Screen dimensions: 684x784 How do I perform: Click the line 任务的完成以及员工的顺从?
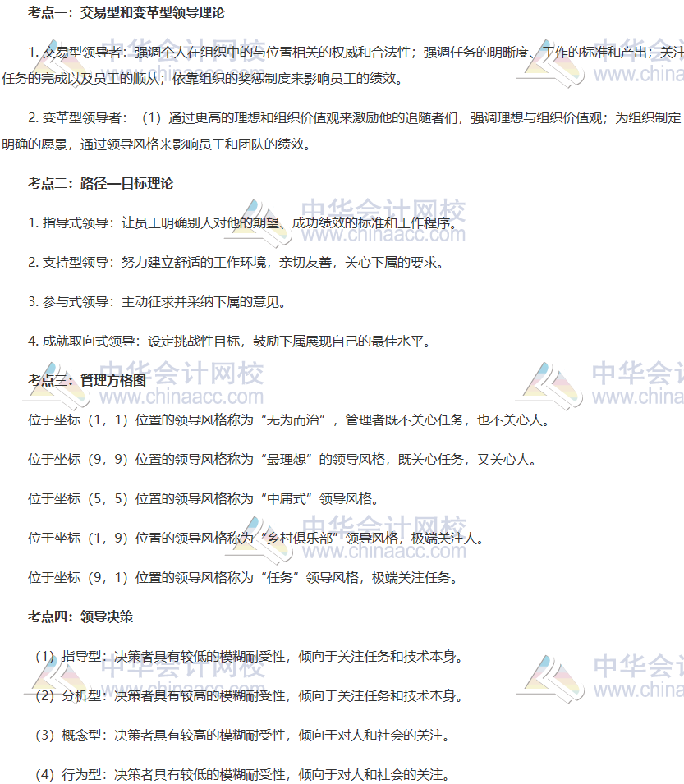tap(202, 79)
